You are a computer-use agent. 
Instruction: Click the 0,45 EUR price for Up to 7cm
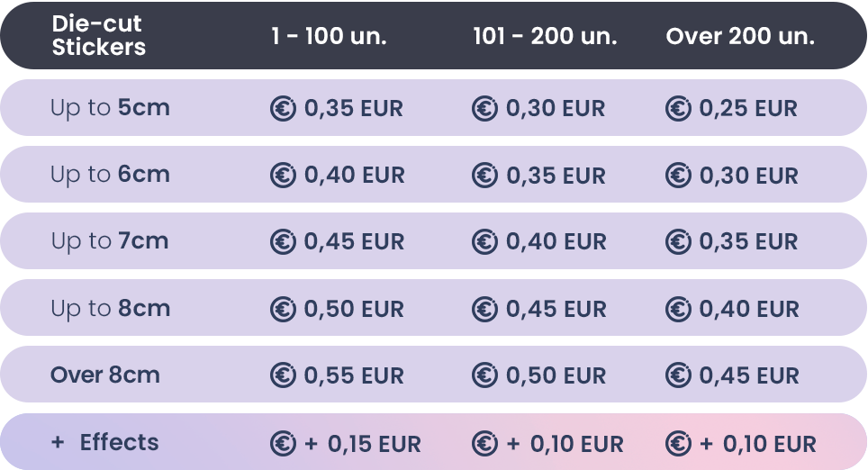pyautogui.click(x=354, y=242)
